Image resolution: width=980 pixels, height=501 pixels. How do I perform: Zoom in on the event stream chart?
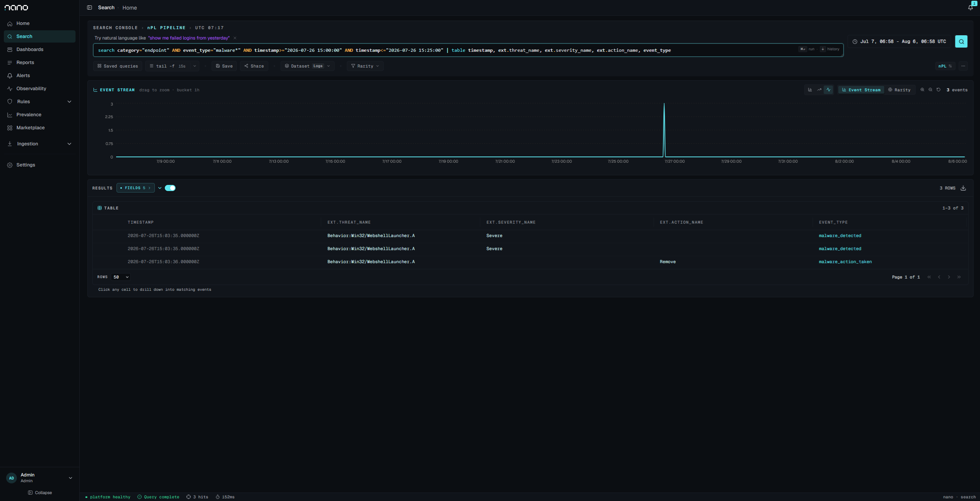coord(922,90)
